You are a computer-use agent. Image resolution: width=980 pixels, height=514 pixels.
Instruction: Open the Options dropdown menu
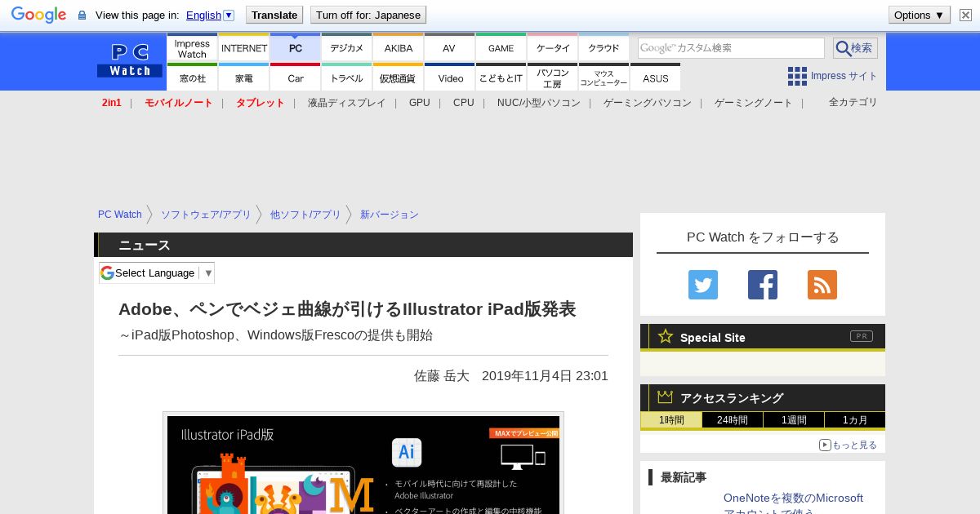pos(920,15)
